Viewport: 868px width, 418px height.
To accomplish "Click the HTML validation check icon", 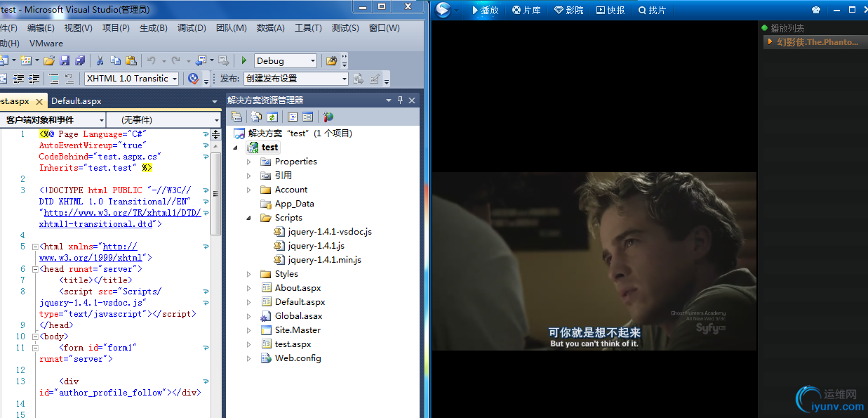I will pos(194,79).
